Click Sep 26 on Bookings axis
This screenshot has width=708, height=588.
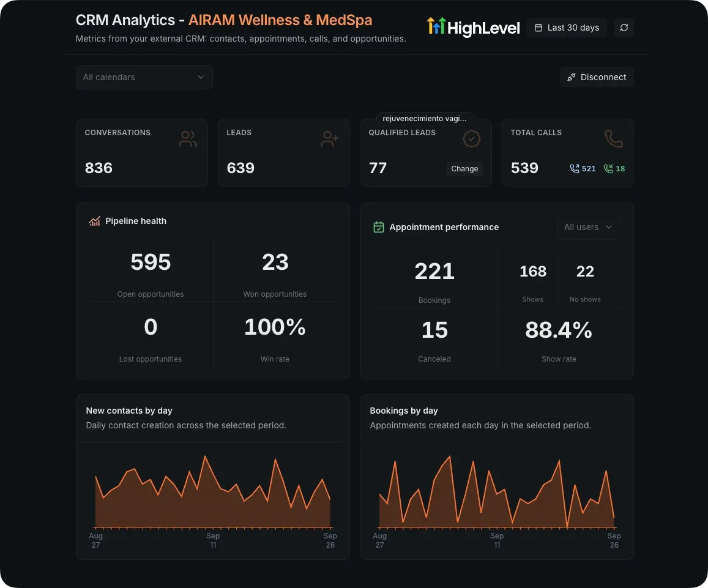click(x=614, y=540)
